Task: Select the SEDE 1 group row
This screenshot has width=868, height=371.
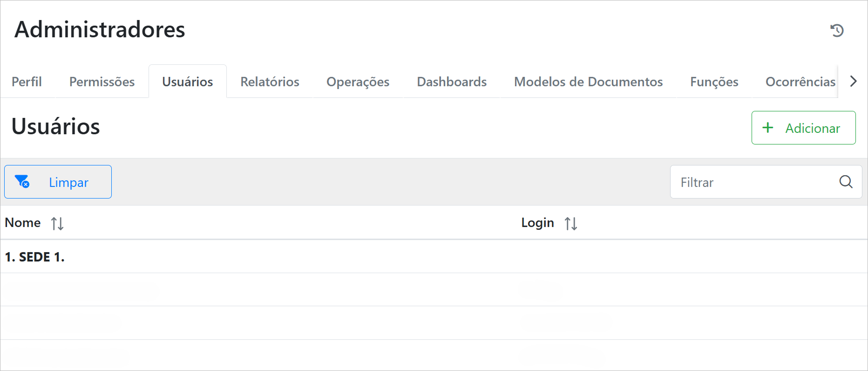Action: (35, 257)
